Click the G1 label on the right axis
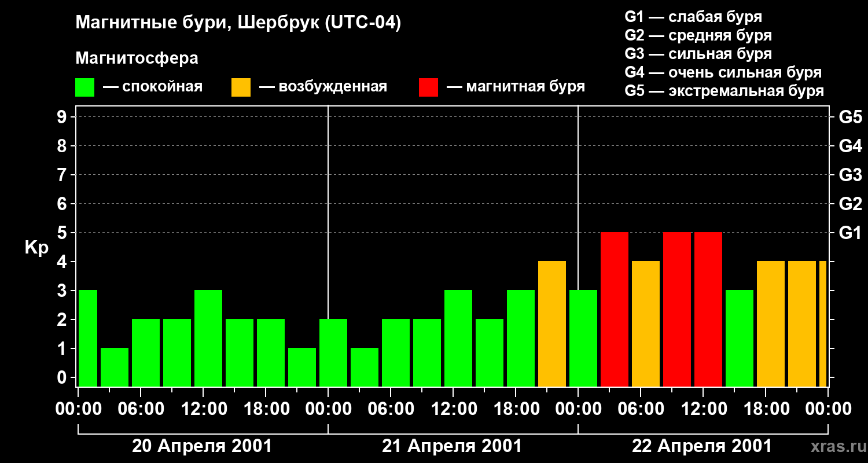This screenshot has height=463, width=868. point(850,233)
